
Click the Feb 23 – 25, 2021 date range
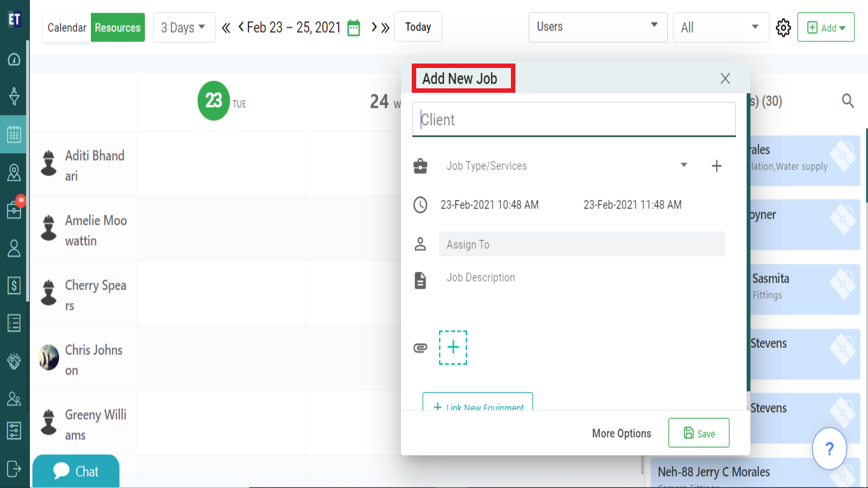click(x=294, y=27)
